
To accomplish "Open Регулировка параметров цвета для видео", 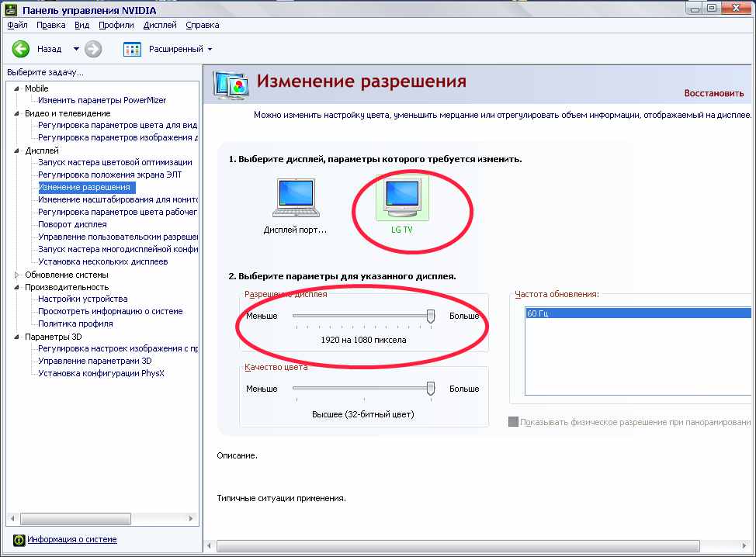I will click(x=118, y=125).
